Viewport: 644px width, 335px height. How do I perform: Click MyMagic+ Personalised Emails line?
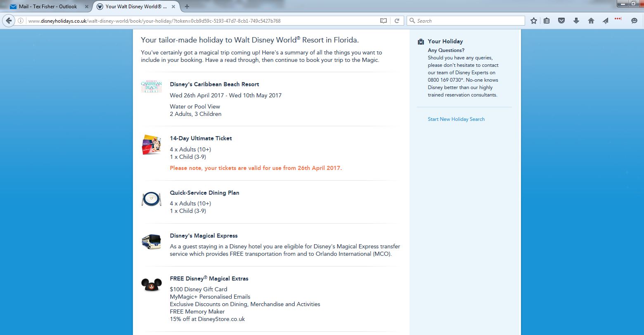click(x=210, y=297)
